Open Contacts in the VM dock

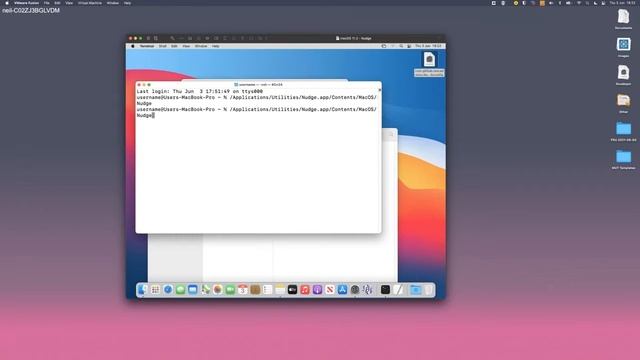point(255,290)
